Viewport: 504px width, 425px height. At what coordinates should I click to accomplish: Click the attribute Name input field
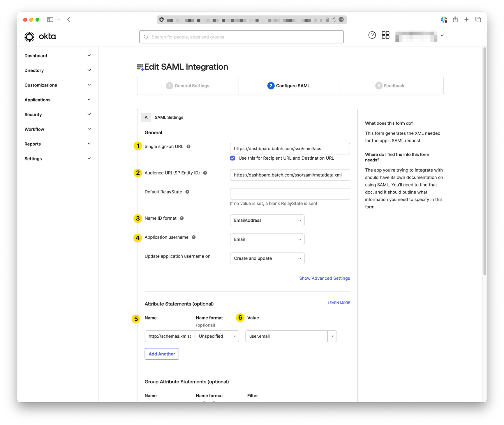pyautogui.click(x=170, y=336)
